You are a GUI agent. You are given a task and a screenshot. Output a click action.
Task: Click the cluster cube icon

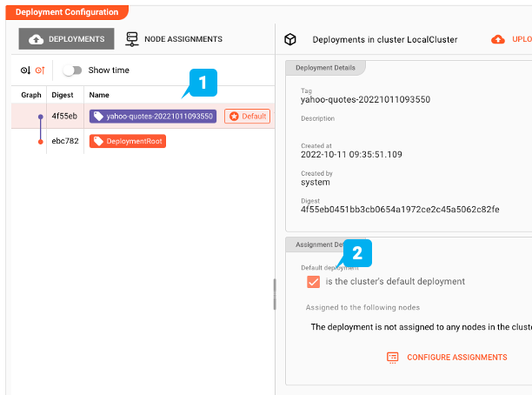coord(291,40)
